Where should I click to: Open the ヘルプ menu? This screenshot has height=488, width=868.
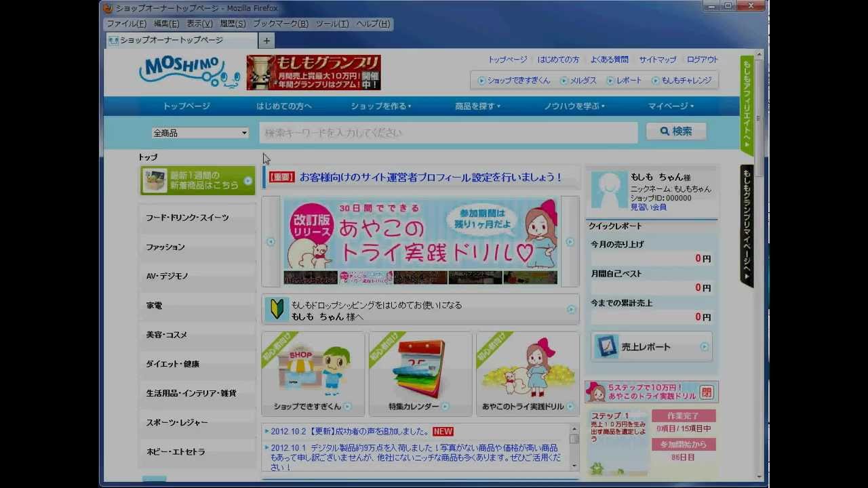coord(373,24)
